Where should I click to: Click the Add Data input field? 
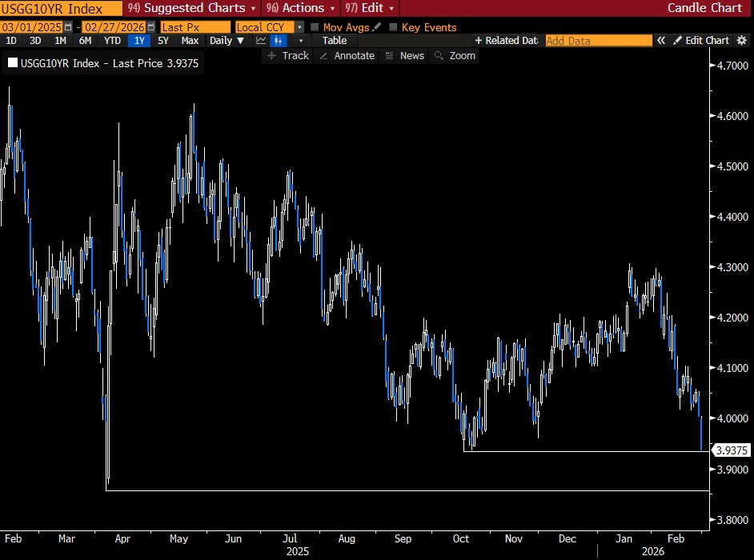click(598, 40)
